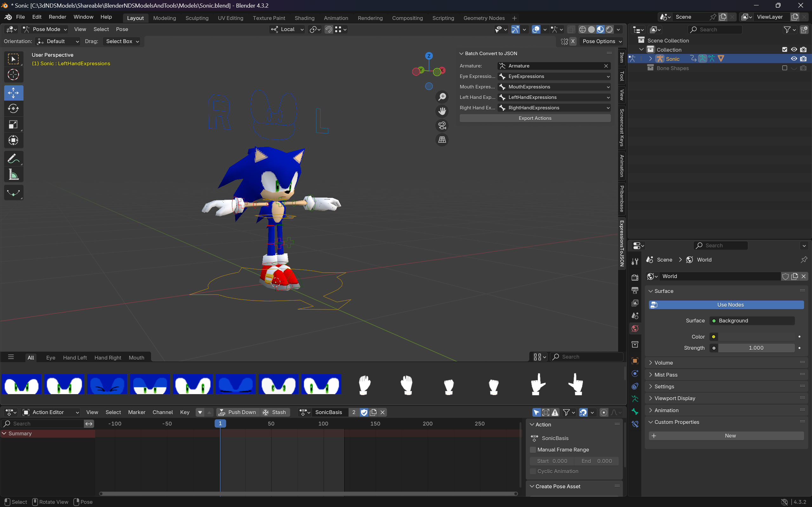
Task: Click the Z axis on navigation gizmo
Action: [429, 56]
